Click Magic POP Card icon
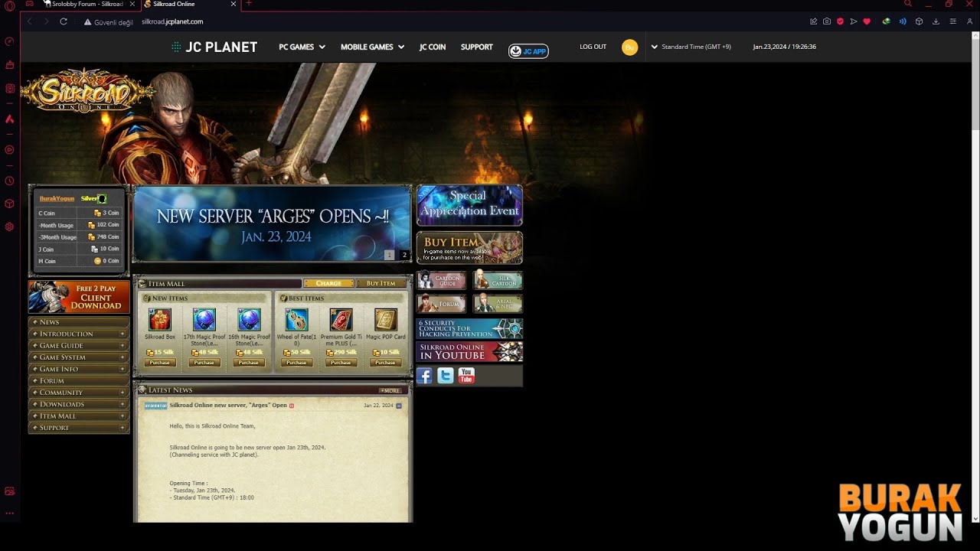 point(385,320)
